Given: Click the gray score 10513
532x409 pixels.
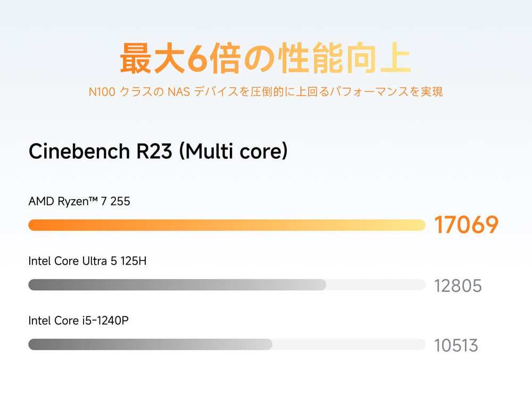Looking at the screenshot, I should (456, 346).
